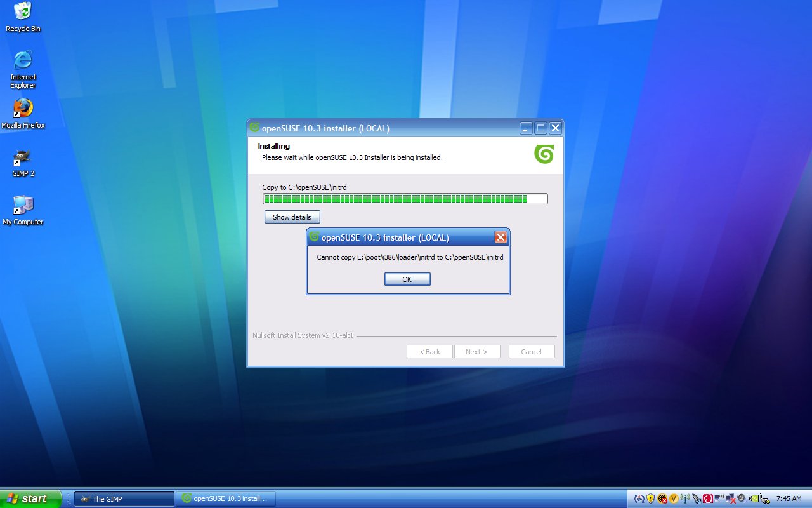Click 'Copy to C:\openSUSE\initrd' status text
812x508 pixels.
pos(306,187)
